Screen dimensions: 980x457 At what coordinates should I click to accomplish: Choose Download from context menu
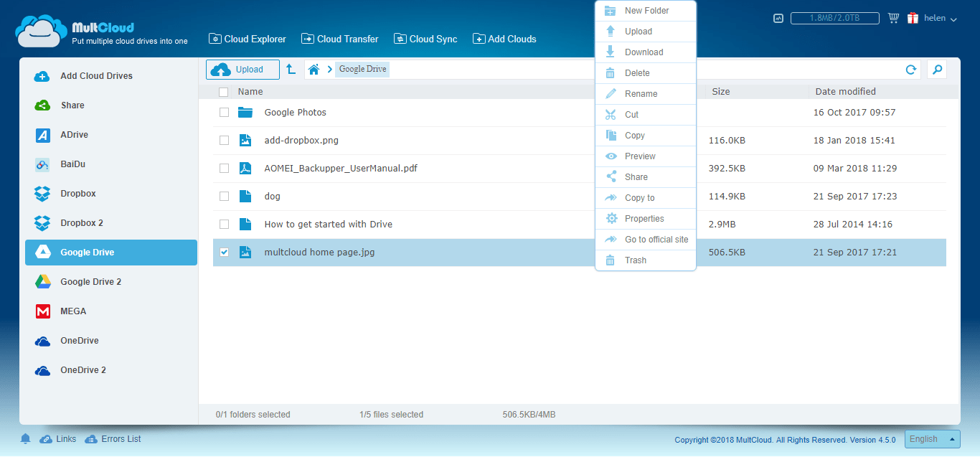click(x=646, y=52)
